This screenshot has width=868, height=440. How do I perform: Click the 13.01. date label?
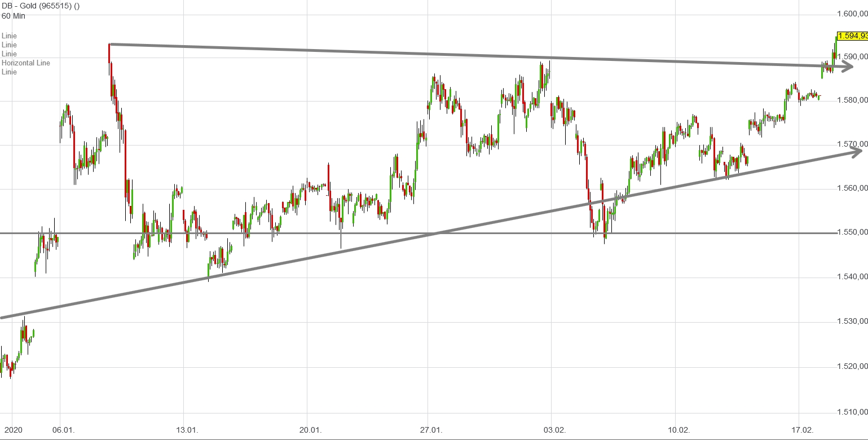187,430
